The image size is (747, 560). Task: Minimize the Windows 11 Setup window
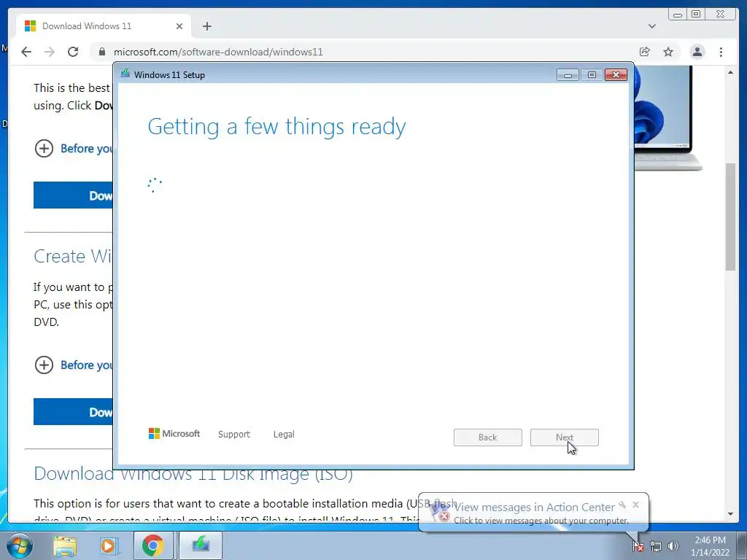point(568,75)
